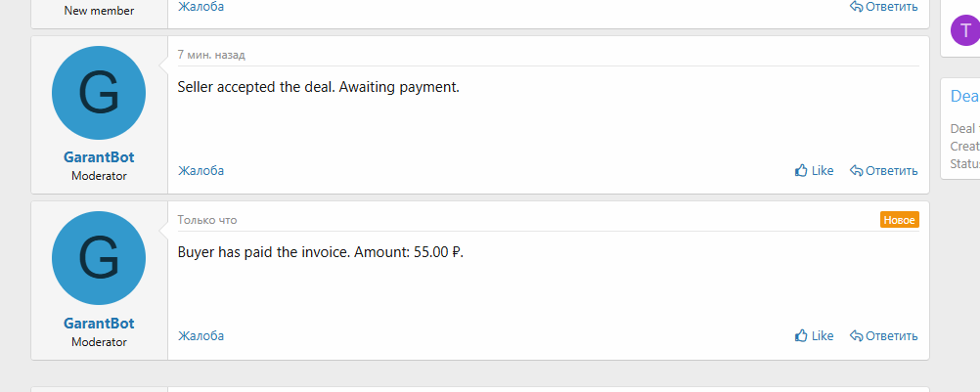Screen dimensions: 980x392
Task: Open GarantBot avatar beside "Seller accepted the deal"
Action: 99,93
